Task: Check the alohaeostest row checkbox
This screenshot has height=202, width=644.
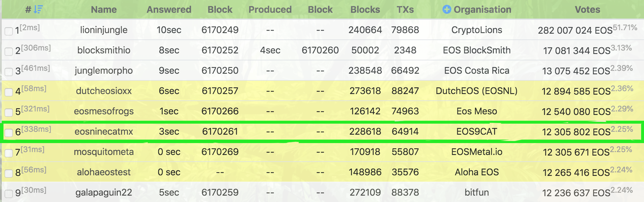Action: (9, 173)
